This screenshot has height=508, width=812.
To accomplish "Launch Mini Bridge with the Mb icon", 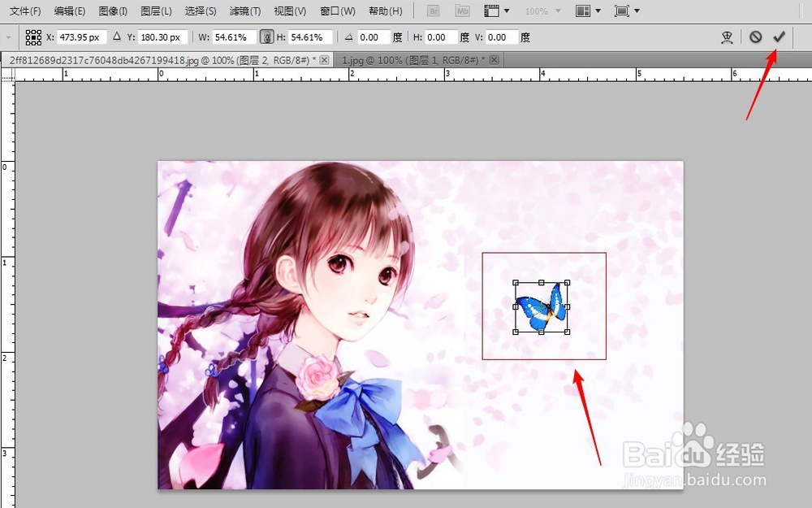I will [x=462, y=11].
